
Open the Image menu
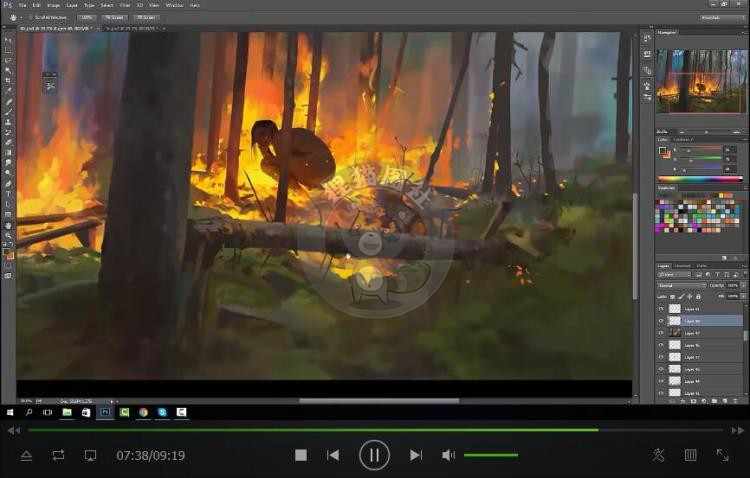(54, 5)
